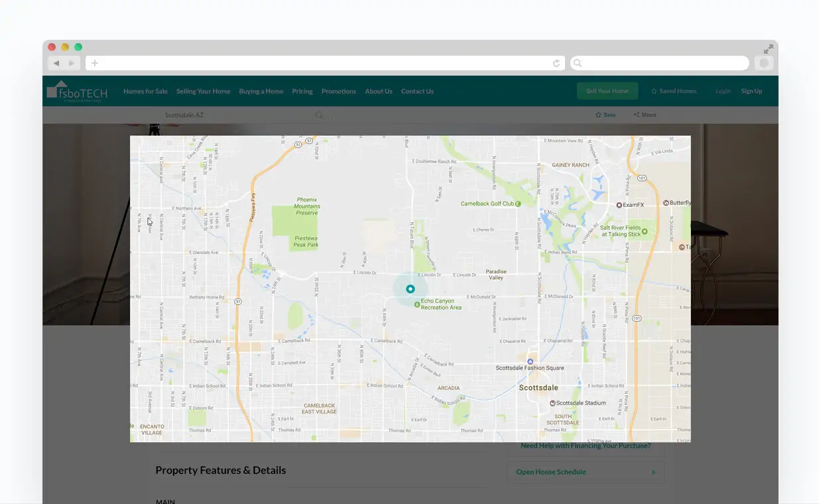Image resolution: width=819 pixels, height=504 pixels.
Task: Click the browser back arrow
Action: [x=56, y=63]
